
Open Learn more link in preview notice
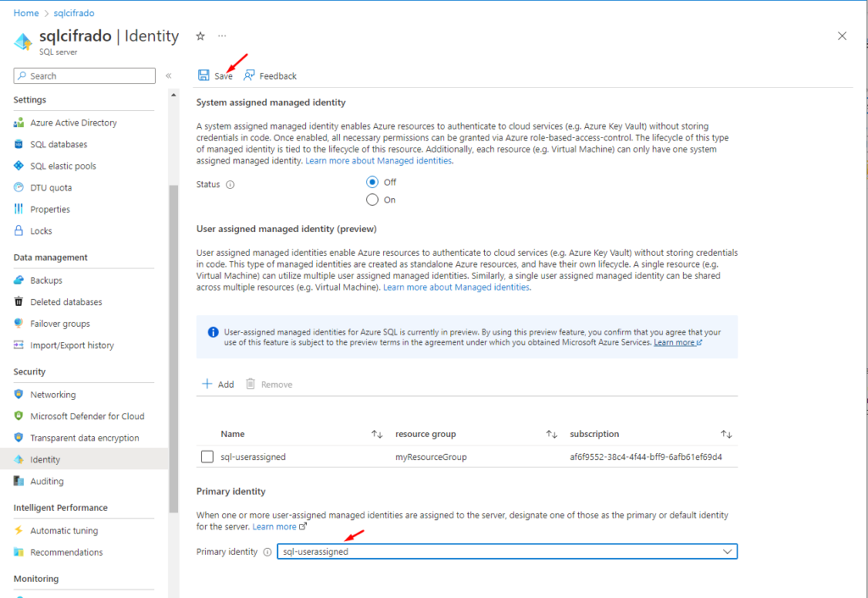[x=678, y=342]
